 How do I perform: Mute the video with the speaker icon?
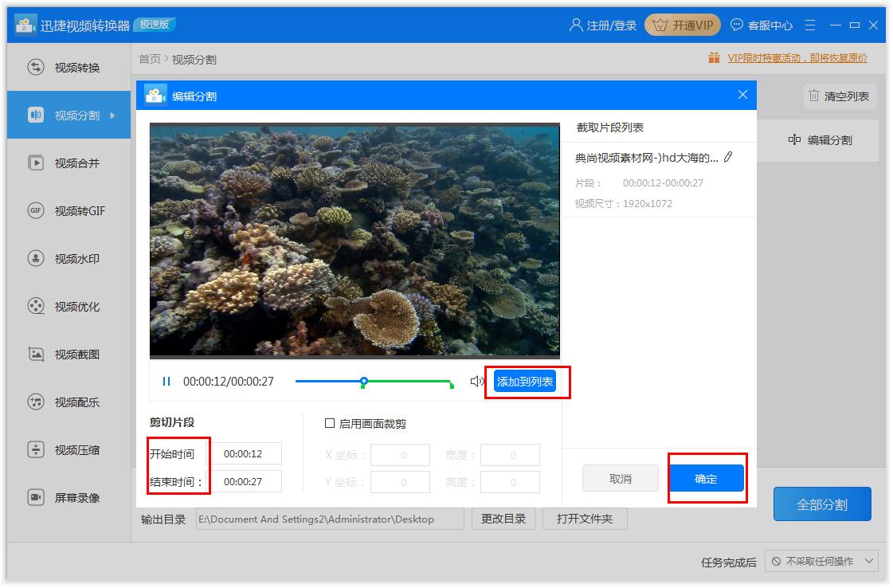click(476, 382)
